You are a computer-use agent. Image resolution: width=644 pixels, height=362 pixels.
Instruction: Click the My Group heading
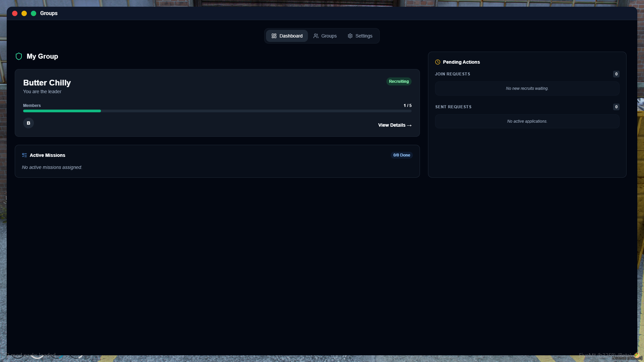click(x=42, y=56)
